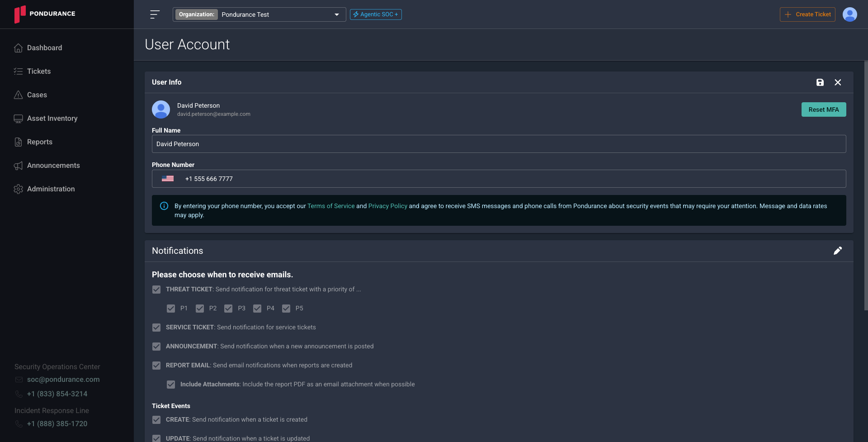This screenshot has width=868, height=442.
Task: Toggle the P1 priority checkbox
Action: pos(171,309)
